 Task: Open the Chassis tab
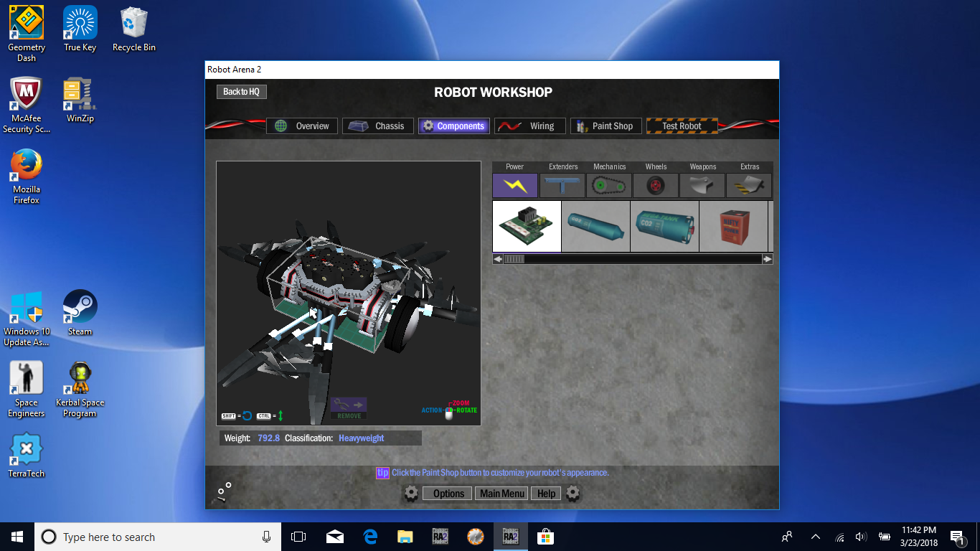pos(378,126)
